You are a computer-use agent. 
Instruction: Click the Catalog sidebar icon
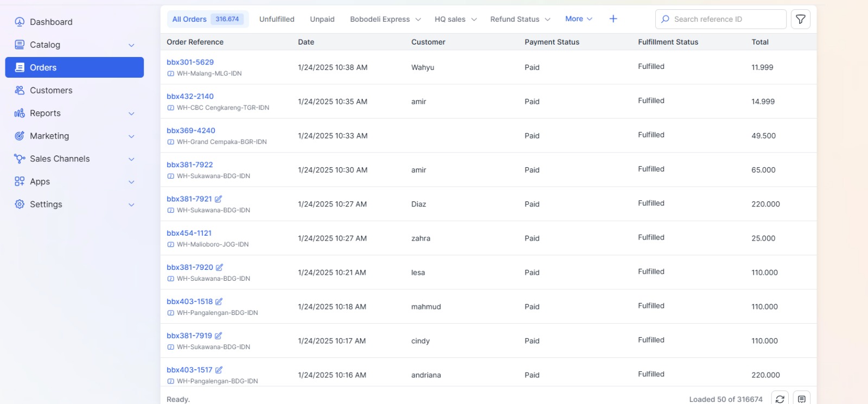[20, 45]
